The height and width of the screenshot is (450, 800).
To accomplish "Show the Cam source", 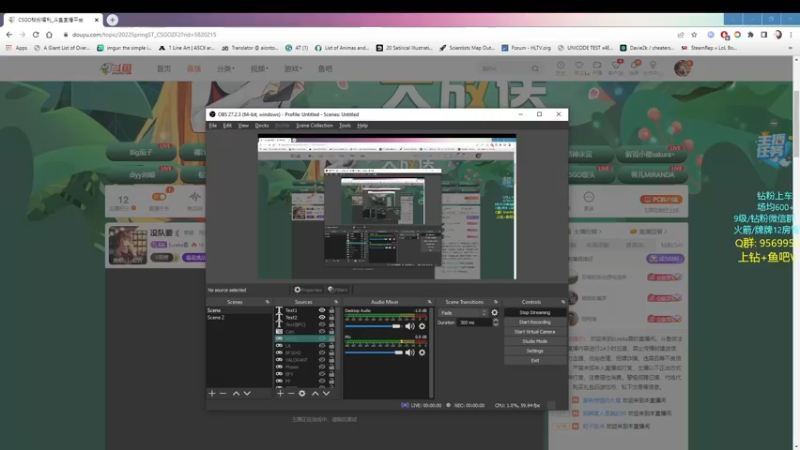I will click(322, 332).
